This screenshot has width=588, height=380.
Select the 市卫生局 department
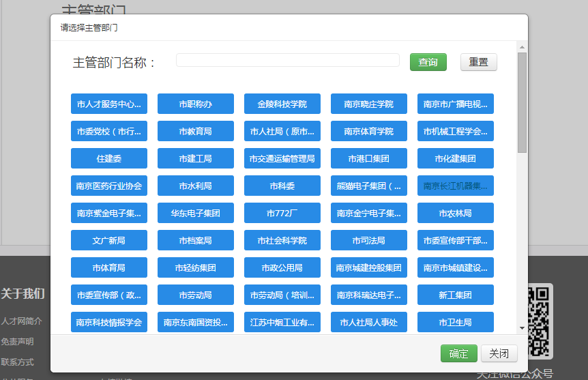click(x=455, y=322)
